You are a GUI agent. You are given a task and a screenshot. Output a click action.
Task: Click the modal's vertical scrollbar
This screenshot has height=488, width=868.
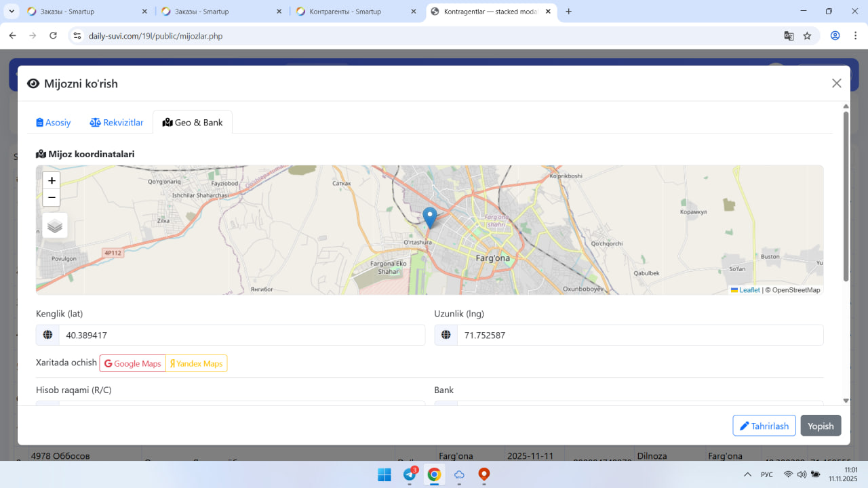[846, 197]
